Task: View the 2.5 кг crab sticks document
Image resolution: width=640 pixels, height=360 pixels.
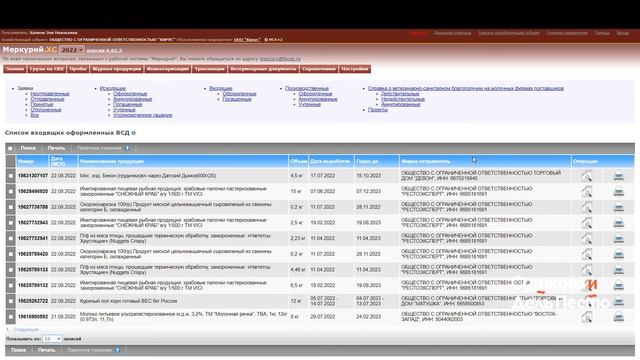Action: 587,223
